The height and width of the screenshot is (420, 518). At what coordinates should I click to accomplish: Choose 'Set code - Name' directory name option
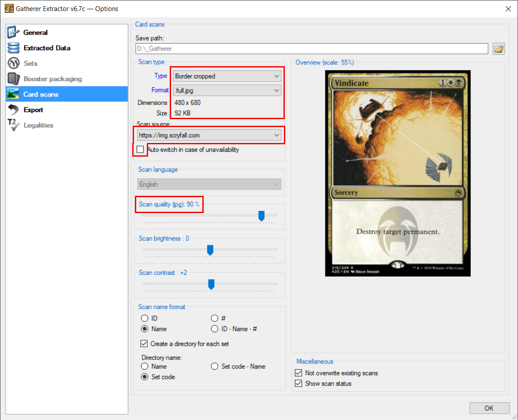(x=215, y=366)
